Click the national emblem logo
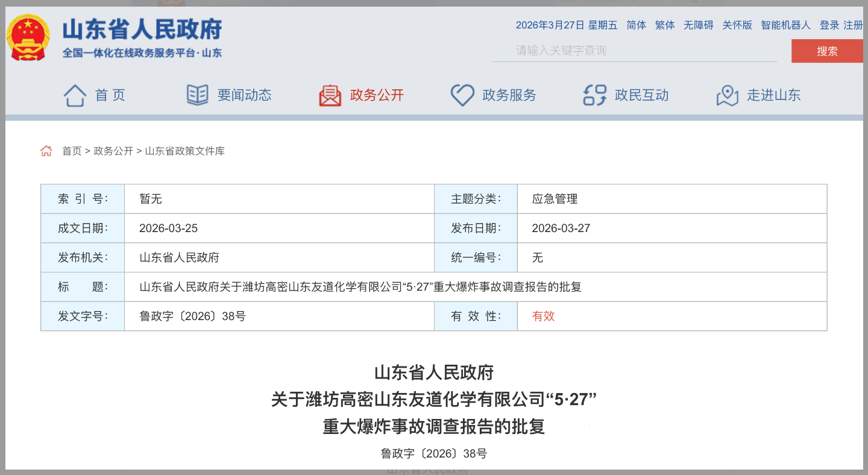This screenshot has width=868, height=475. point(28,37)
